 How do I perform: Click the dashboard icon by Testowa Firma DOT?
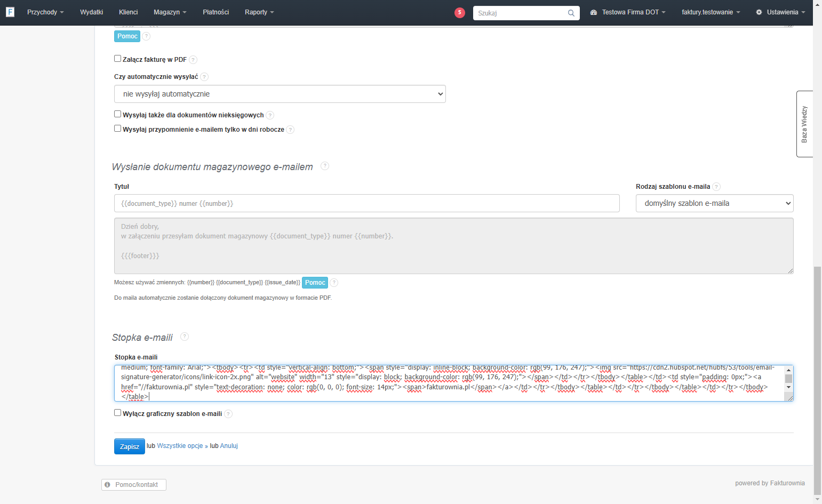(594, 12)
